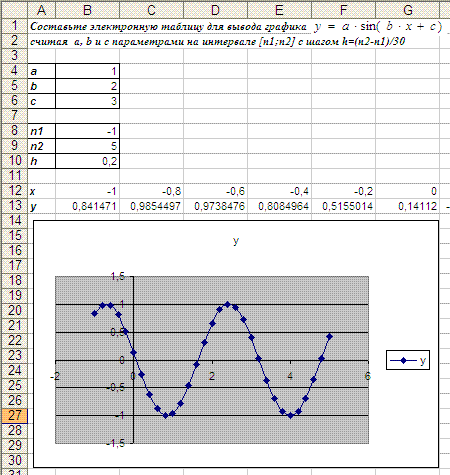Select horizontal axis label 6

click(x=367, y=376)
